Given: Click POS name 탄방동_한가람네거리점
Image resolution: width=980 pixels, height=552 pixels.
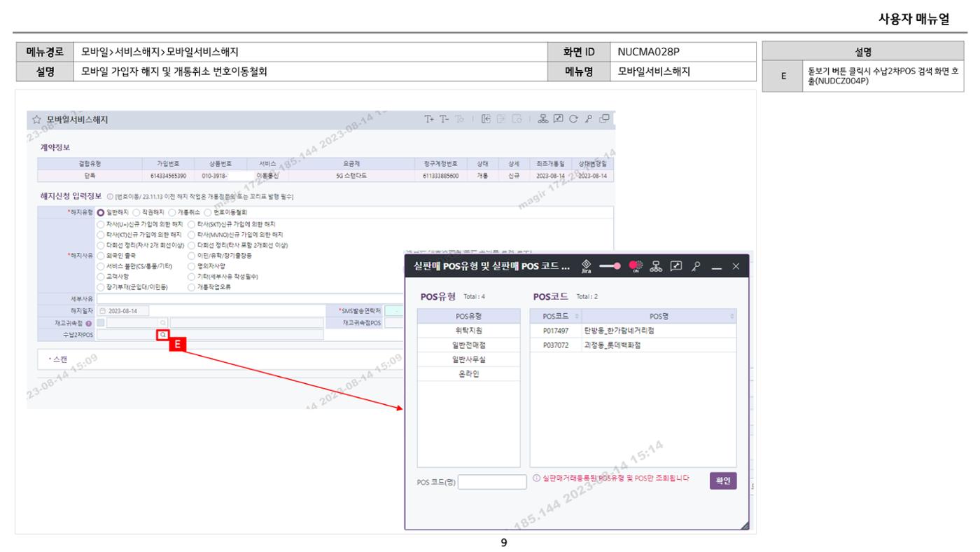Looking at the screenshot, I should click(618, 331).
